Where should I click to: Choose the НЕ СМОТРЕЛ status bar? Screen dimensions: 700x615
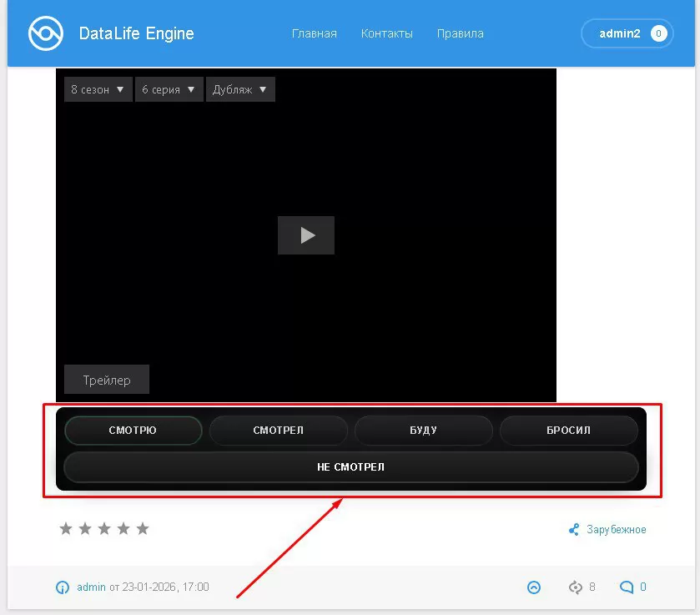click(x=350, y=467)
